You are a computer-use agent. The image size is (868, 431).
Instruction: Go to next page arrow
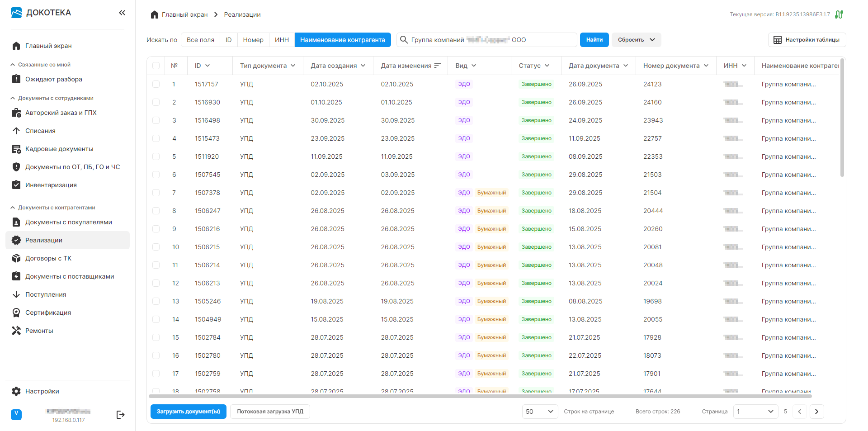point(816,412)
